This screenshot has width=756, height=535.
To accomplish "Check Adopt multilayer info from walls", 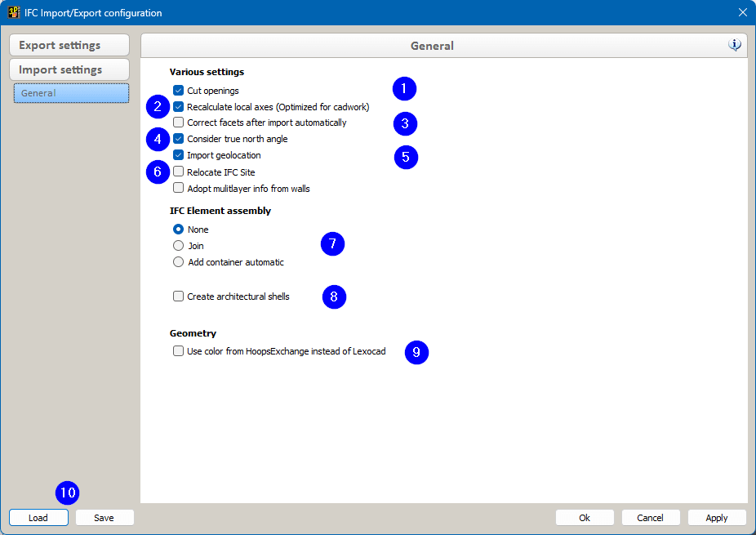I will point(178,188).
